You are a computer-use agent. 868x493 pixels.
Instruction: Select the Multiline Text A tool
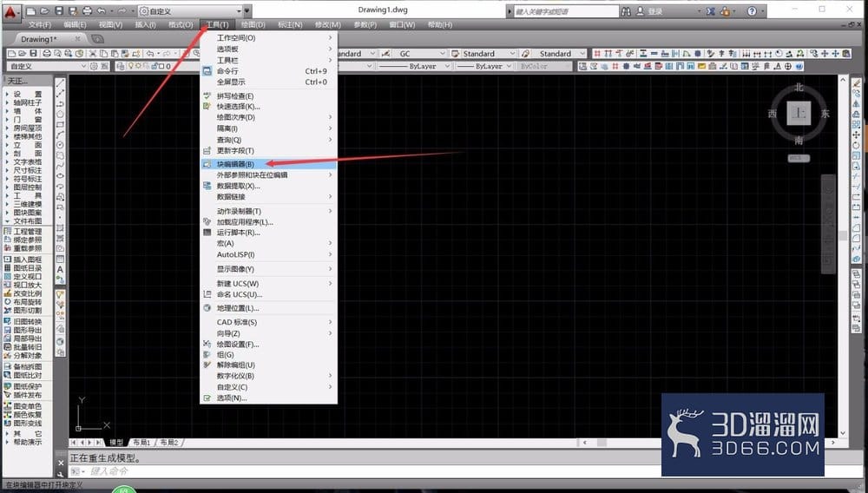click(61, 269)
